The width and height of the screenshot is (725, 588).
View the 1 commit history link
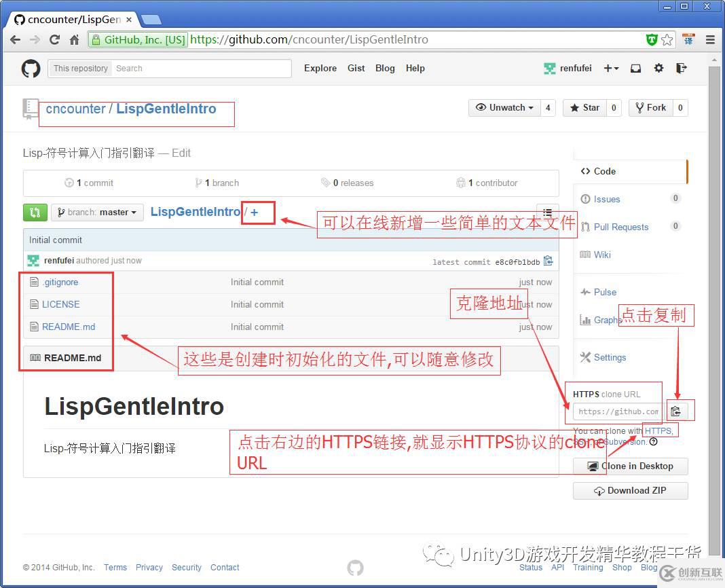click(89, 183)
